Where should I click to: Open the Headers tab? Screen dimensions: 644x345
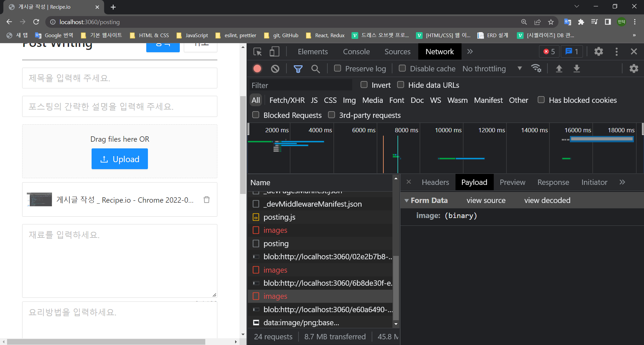[x=435, y=182]
